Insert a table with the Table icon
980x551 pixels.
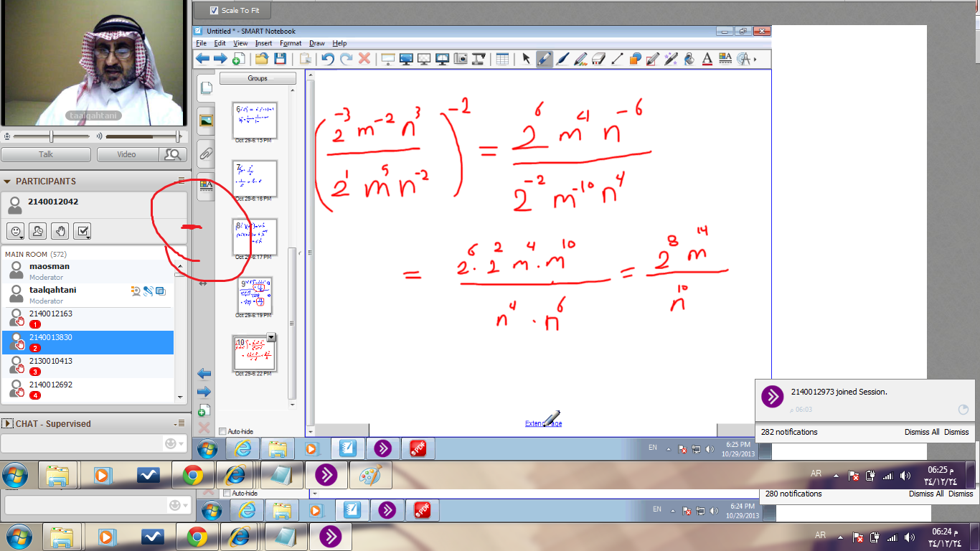point(502,59)
